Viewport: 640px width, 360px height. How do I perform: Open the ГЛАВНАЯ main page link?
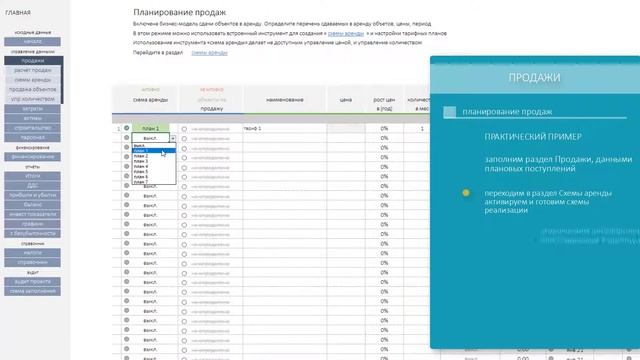(18, 13)
